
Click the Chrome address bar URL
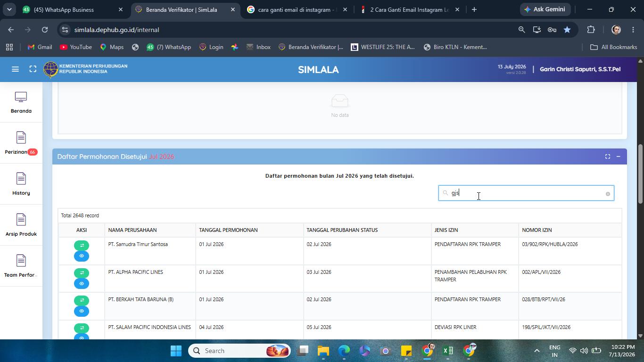point(116,30)
